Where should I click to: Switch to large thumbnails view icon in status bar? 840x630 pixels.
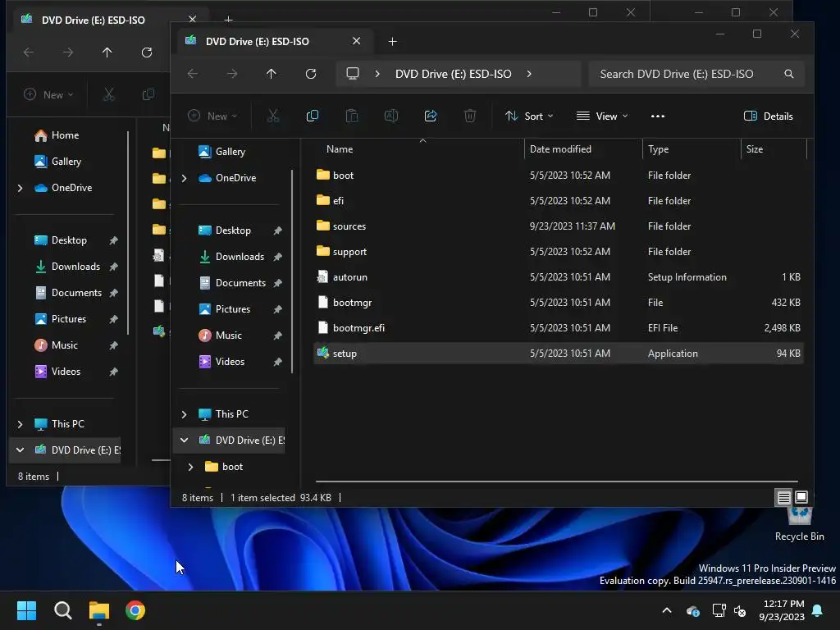(x=801, y=497)
